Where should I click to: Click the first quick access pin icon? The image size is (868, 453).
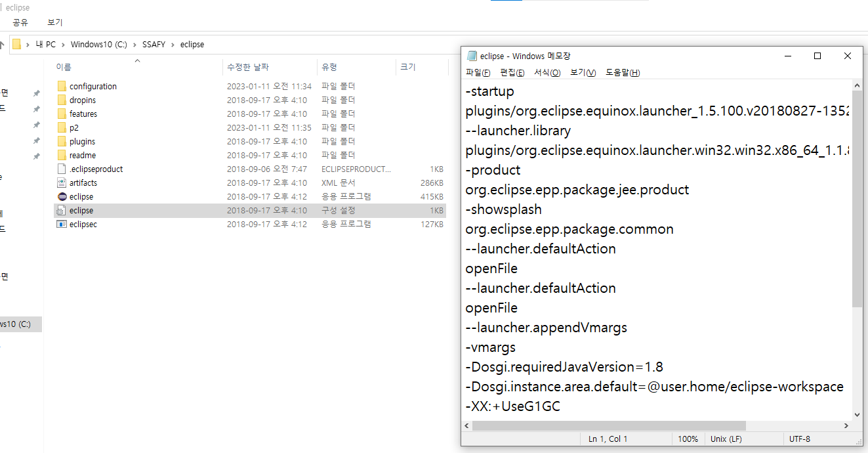tap(37, 93)
